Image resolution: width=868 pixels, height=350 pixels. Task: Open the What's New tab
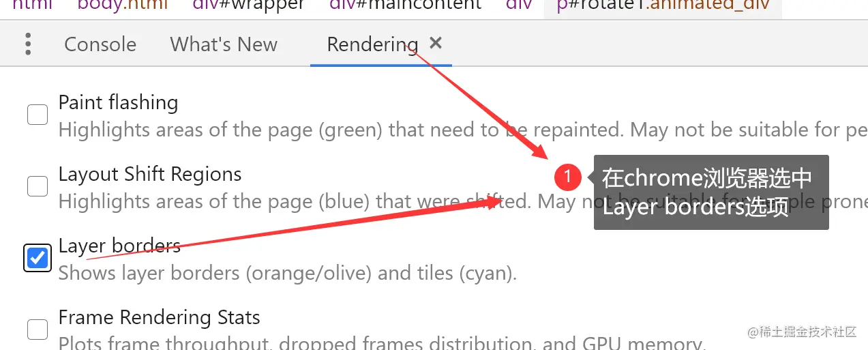click(224, 44)
